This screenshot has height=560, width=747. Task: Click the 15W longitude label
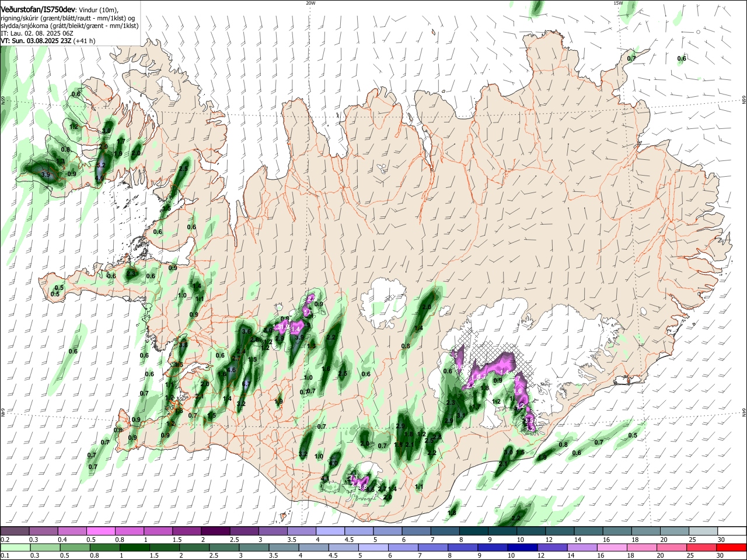(618, 3)
